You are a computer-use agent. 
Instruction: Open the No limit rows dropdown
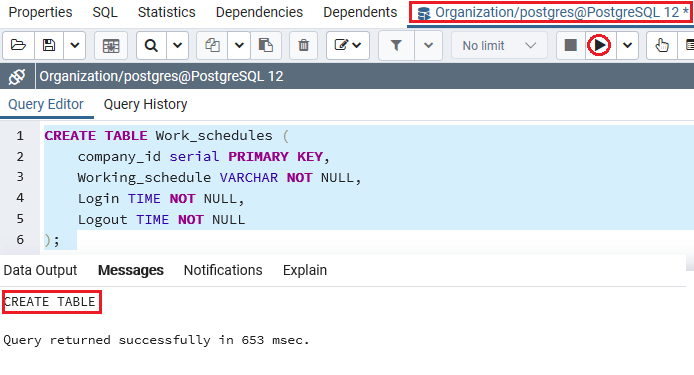coord(499,45)
